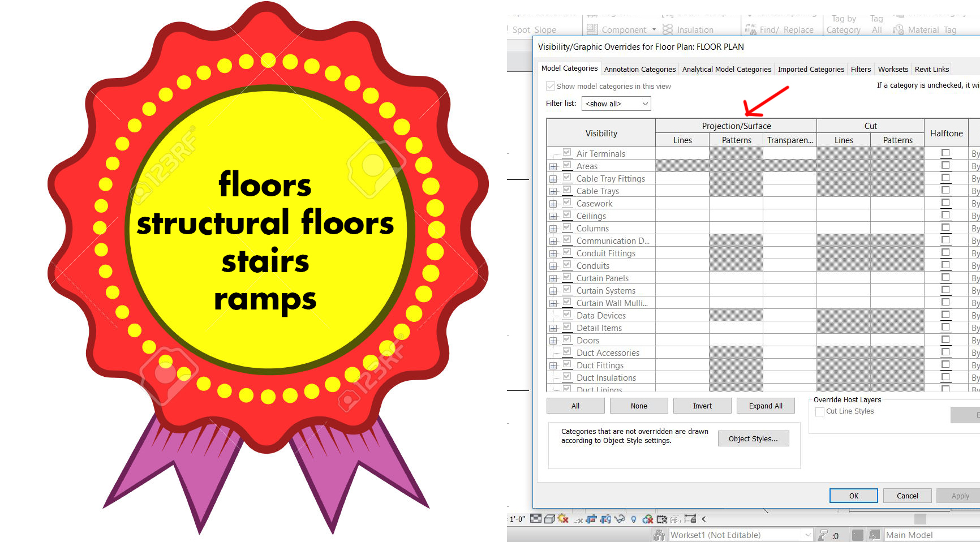980x542 pixels.
Task: Click the Detail Level icon in view control bar
Action: point(536,519)
